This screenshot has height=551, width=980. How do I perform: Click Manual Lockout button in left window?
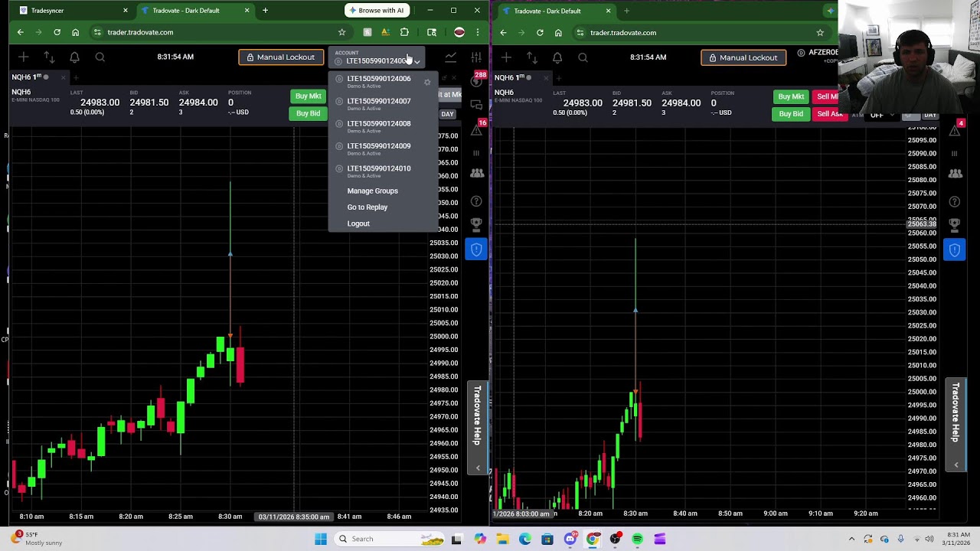coord(281,57)
